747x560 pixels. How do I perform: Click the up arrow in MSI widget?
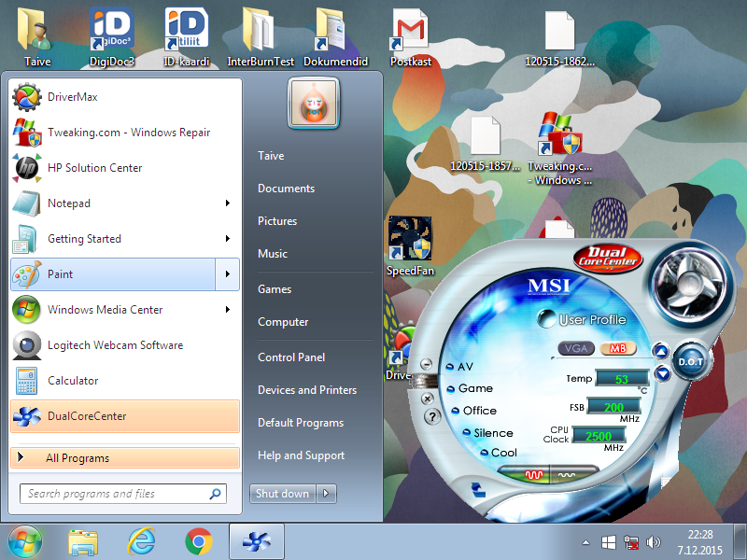(661, 352)
